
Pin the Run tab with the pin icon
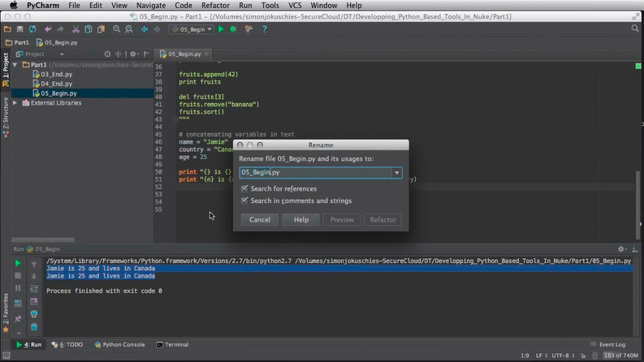[18, 319]
